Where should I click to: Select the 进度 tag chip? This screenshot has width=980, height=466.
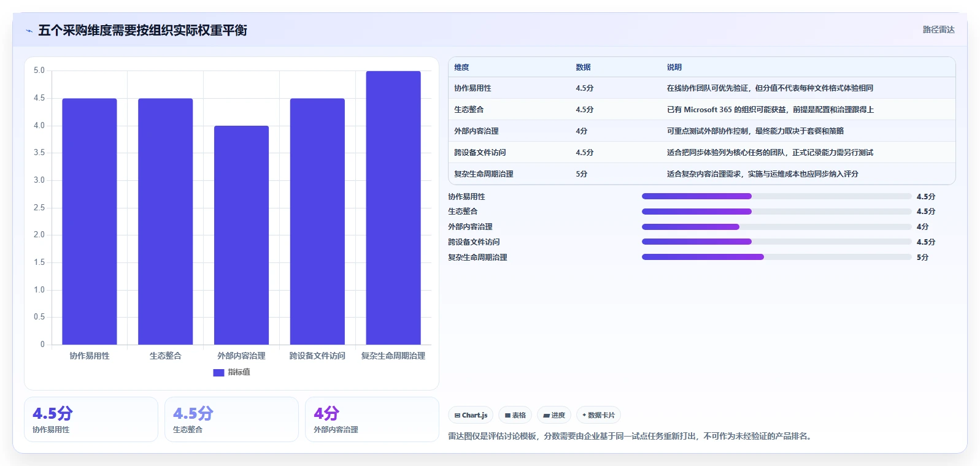pos(554,415)
